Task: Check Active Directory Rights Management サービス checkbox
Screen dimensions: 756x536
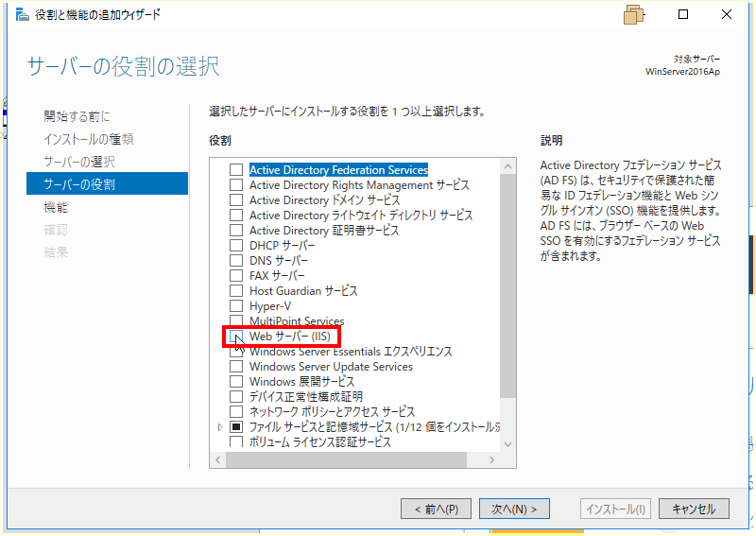Action: 235,184
